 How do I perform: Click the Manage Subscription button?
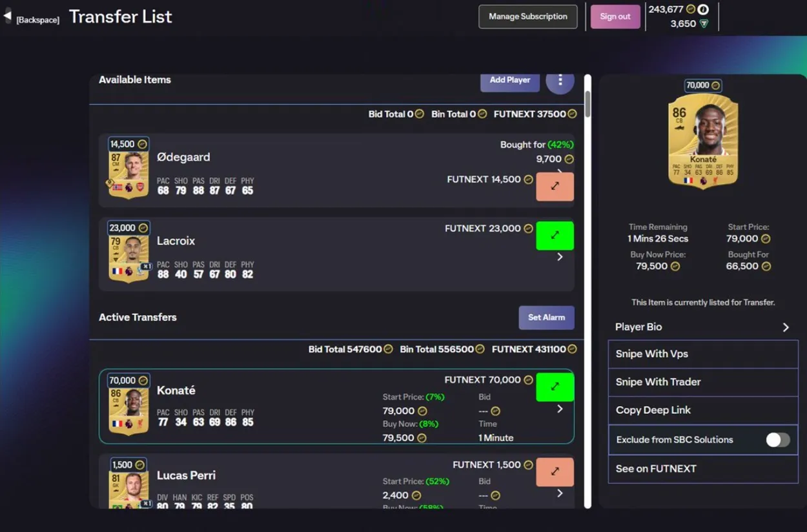[527, 17]
